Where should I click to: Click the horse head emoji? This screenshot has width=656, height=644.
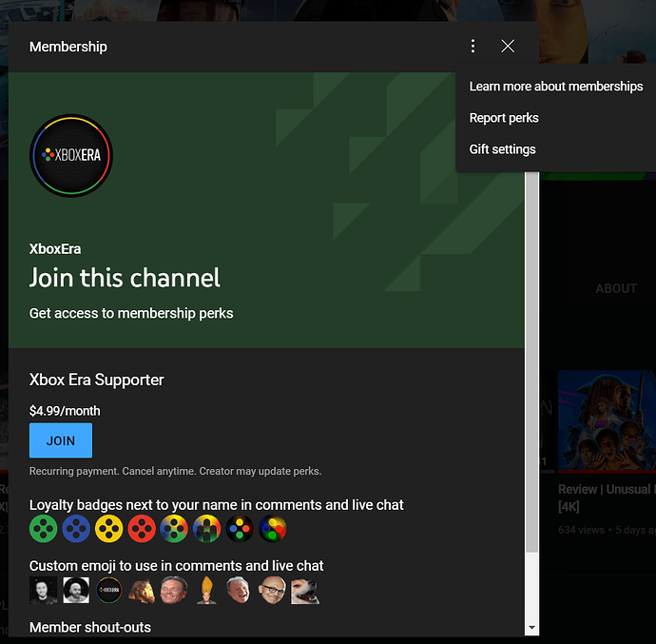142,591
